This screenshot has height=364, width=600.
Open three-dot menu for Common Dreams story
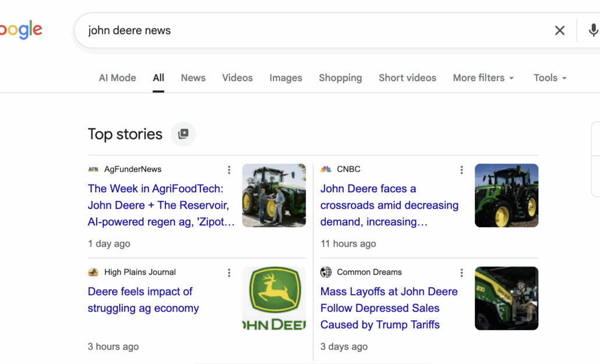coord(461,273)
